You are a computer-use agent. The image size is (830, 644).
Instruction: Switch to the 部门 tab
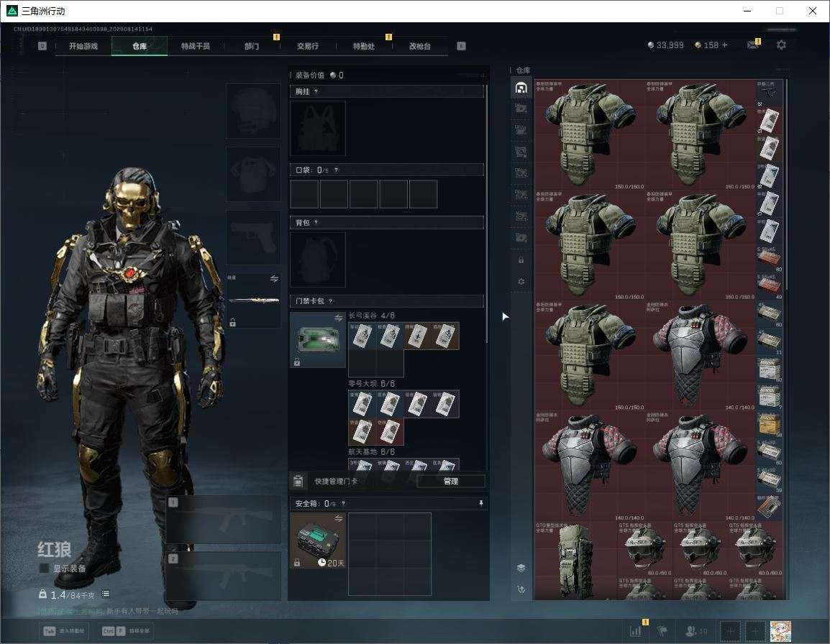coord(252,46)
